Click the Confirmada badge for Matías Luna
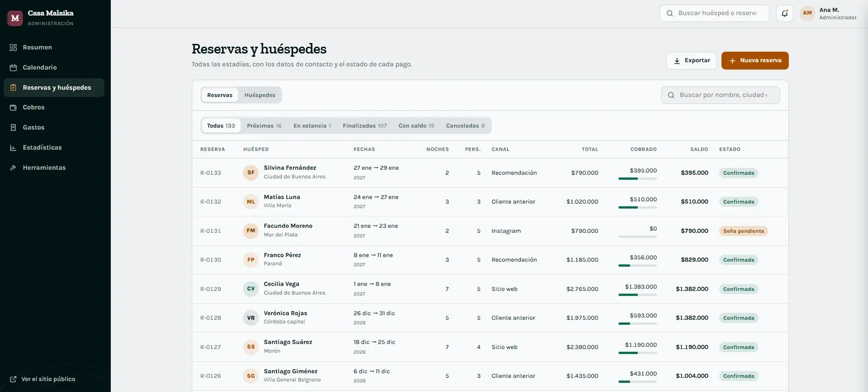This screenshot has height=392, width=868. point(738,202)
